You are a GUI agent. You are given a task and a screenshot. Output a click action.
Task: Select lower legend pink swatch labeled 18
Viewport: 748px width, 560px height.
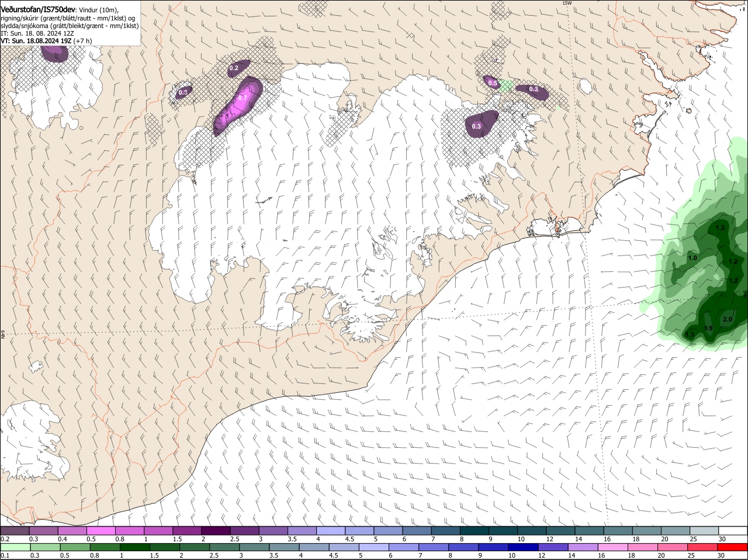click(x=645, y=547)
